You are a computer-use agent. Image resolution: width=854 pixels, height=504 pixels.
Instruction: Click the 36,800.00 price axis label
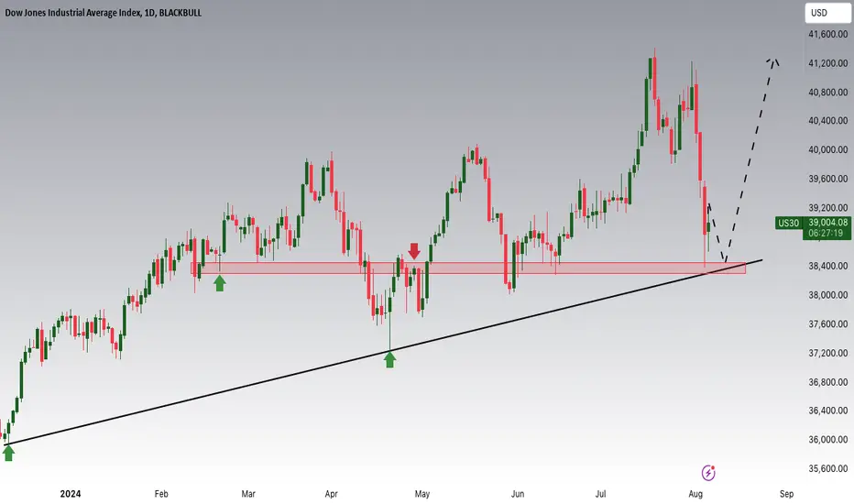[827, 382]
